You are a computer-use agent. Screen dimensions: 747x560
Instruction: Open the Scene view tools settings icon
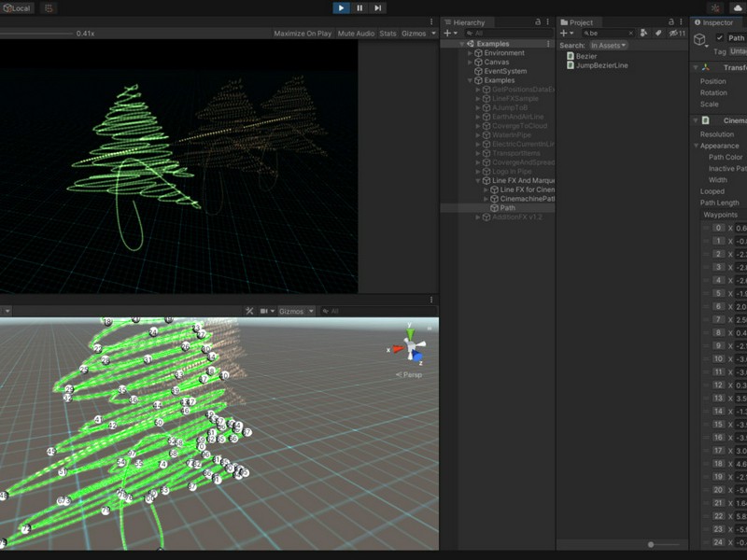pos(249,311)
